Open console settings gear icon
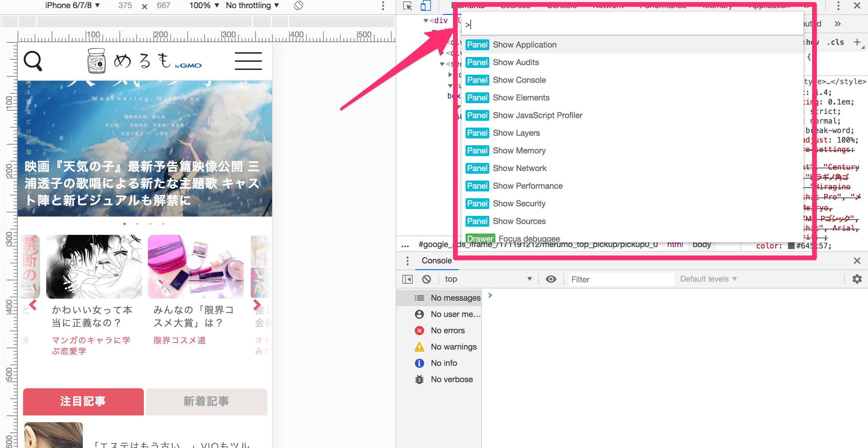Viewport: 868px width, 448px height. pos(857,279)
